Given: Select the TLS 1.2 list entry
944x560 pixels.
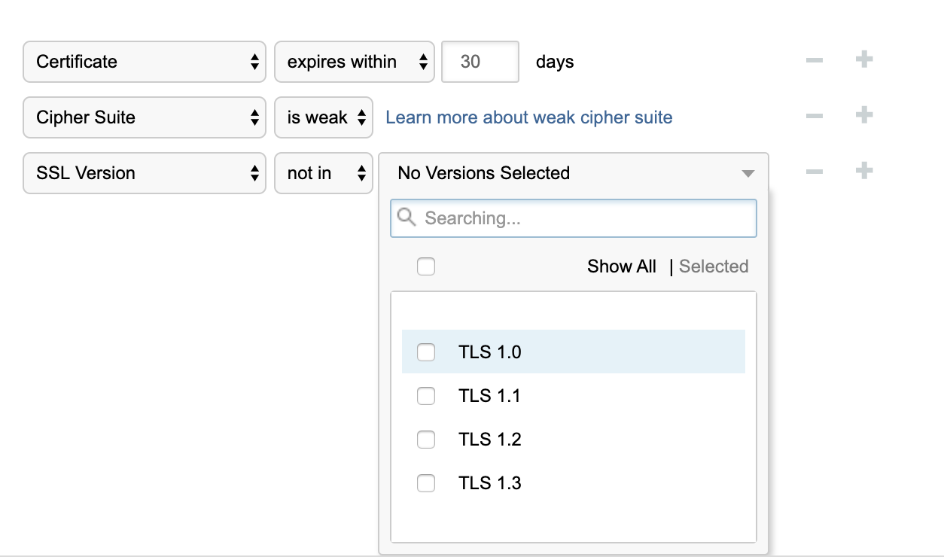Looking at the screenshot, I should pos(574,440).
